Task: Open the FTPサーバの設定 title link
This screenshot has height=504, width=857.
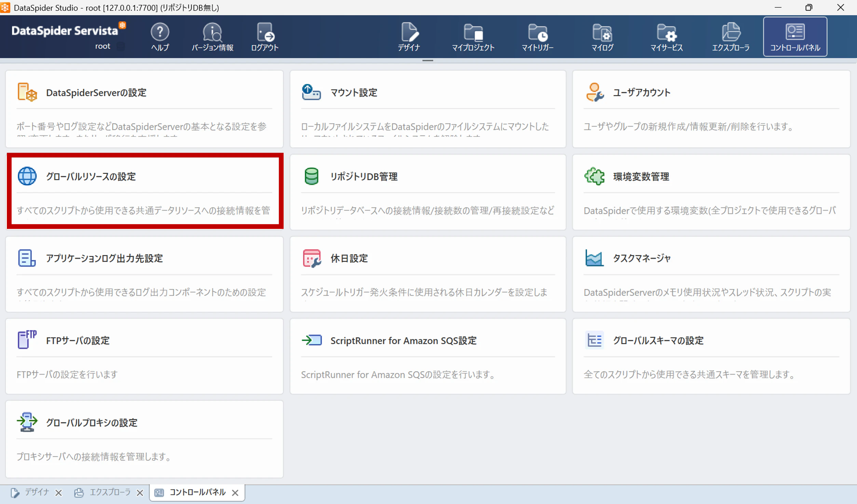Action: point(78,341)
